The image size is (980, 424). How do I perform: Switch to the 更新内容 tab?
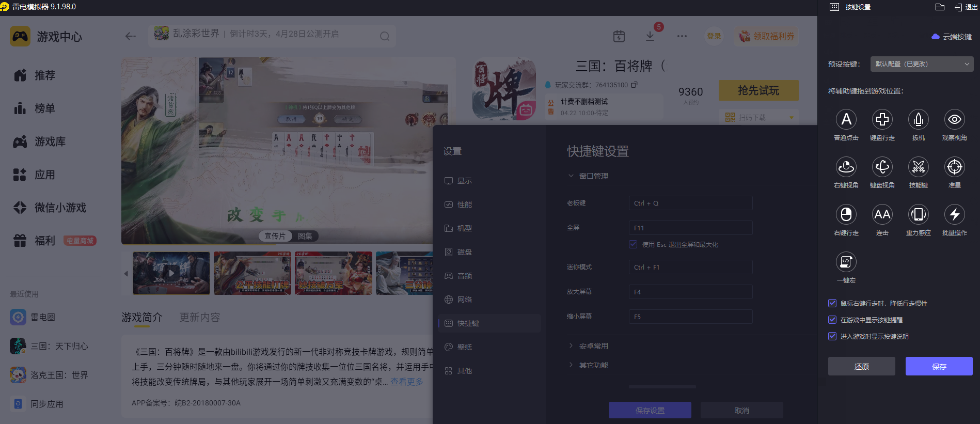[200, 317]
